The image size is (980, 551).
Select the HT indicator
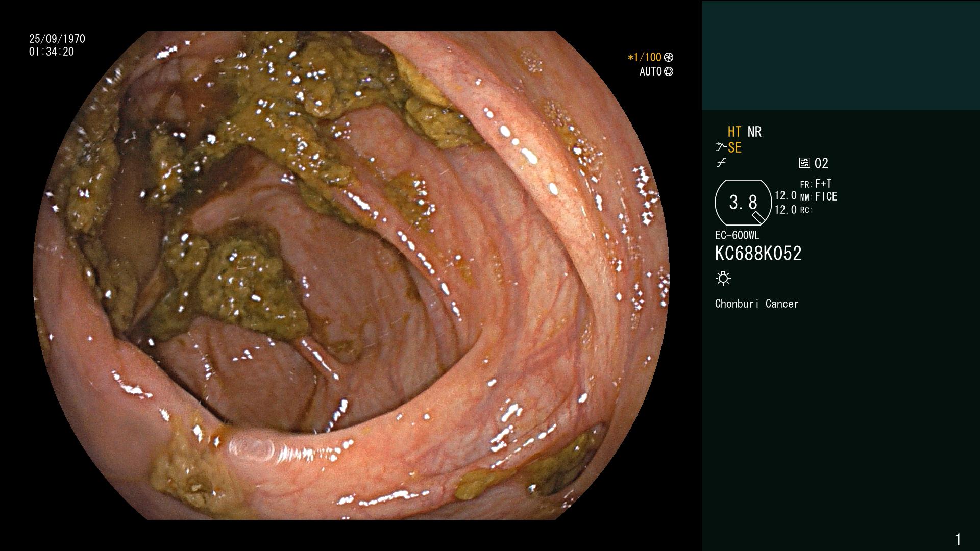[734, 132]
